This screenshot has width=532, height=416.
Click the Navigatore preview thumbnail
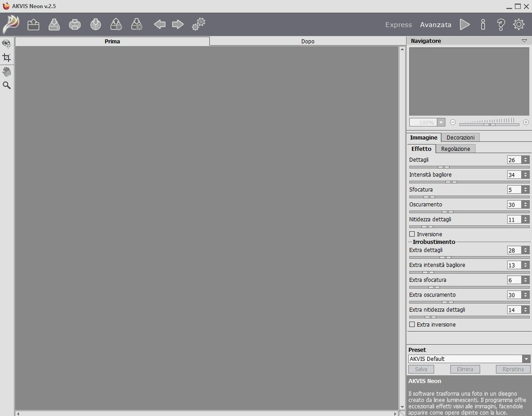[469, 82]
